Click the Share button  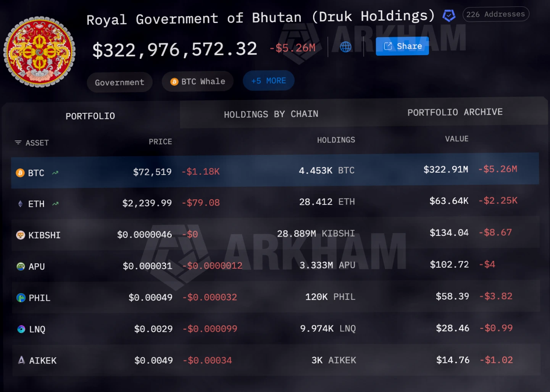tap(402, 46)
